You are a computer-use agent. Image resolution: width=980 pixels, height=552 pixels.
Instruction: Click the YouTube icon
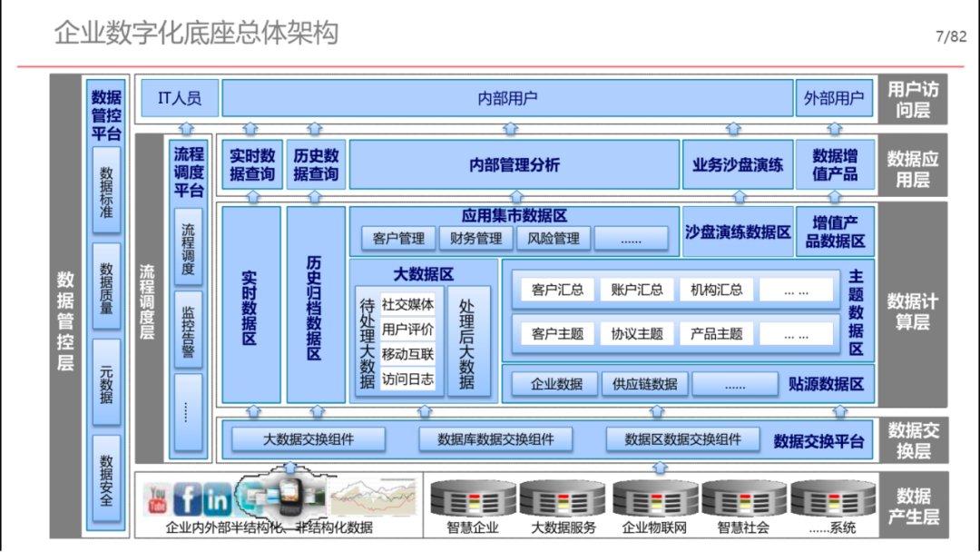157,498
